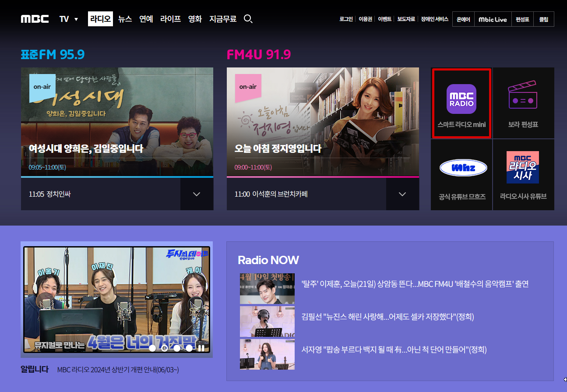The height and width of the screenshot is (392, 567).
Task: Select the first slide dot
Action: [152, 348]
